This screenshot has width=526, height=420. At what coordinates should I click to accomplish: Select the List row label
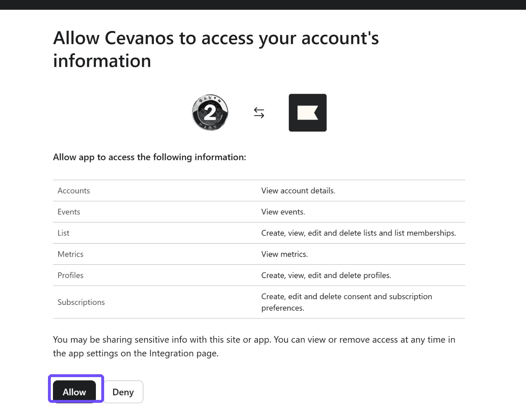64,233
